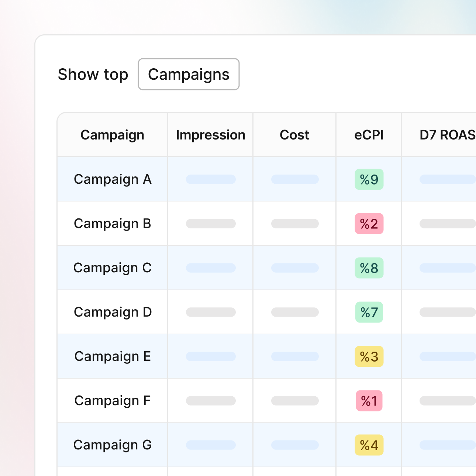Image resolution: width=476 pixels, height=476 pixels.
Task: Click Campaign E's Impression placeholder value
Action: tap(210, 356)
